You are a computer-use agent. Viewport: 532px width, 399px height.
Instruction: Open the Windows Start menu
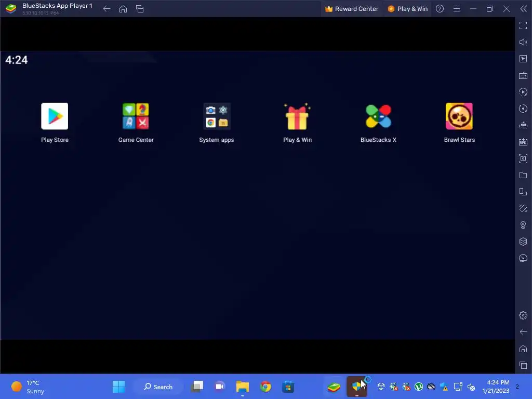pos(119,387)
